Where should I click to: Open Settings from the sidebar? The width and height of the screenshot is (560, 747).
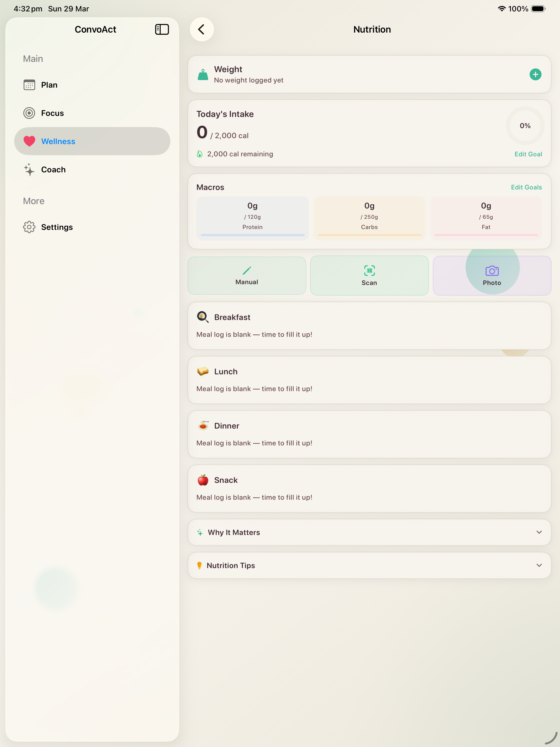click(x=92, y=227)
